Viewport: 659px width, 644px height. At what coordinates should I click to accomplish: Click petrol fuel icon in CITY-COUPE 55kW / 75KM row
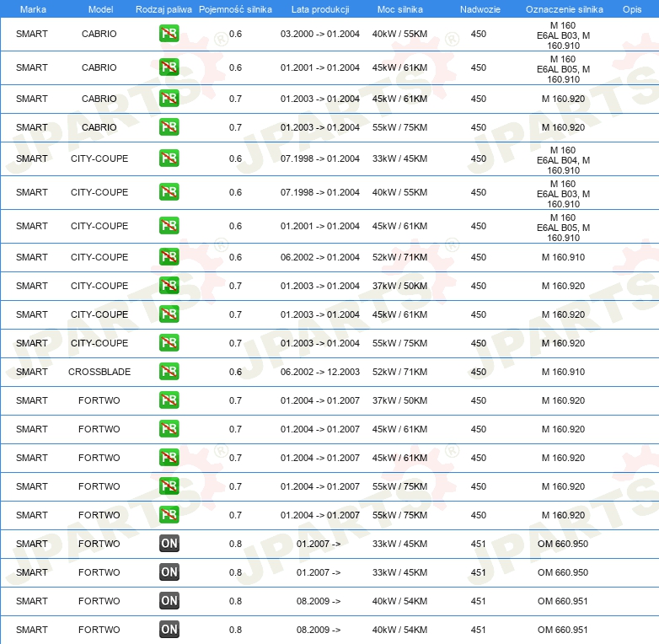point(169,342)
